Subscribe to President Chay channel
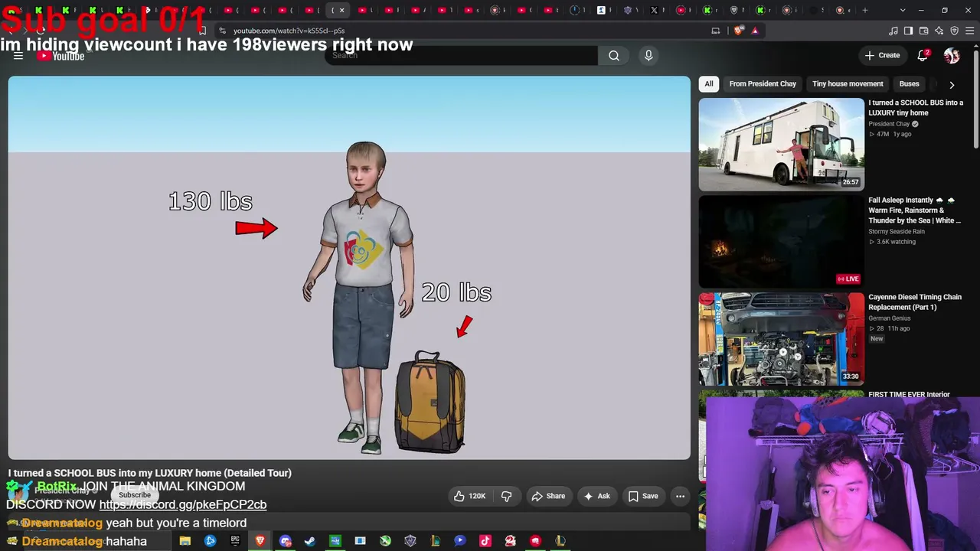 click(135, 495)
